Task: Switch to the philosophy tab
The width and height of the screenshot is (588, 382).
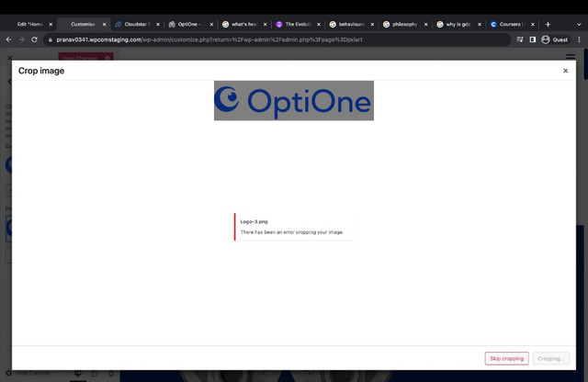Action: tap(405, 25)
